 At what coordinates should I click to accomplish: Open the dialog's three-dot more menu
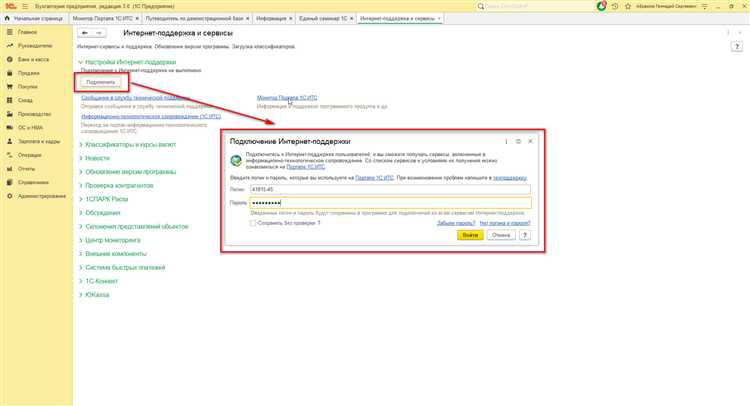506,142
